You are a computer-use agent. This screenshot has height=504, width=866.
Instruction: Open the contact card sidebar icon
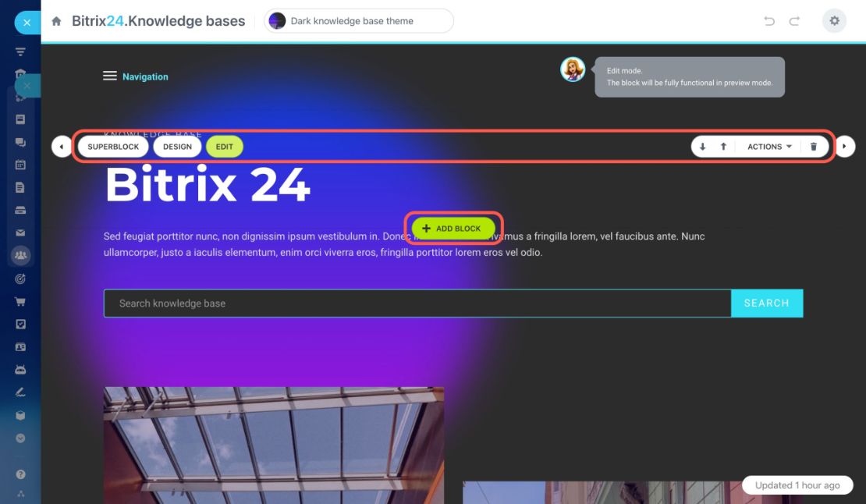pos(20,347)
